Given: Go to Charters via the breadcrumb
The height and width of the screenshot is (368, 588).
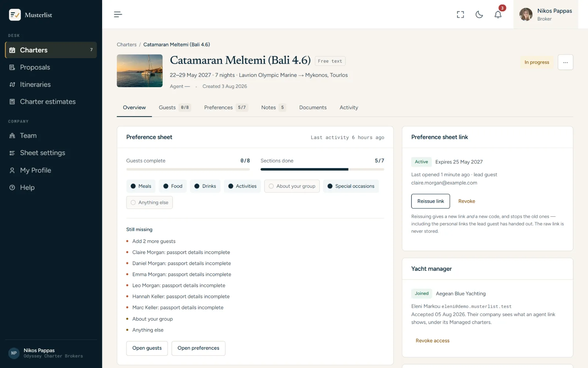Looking at the screenshot, I should [x=126, y=45].
